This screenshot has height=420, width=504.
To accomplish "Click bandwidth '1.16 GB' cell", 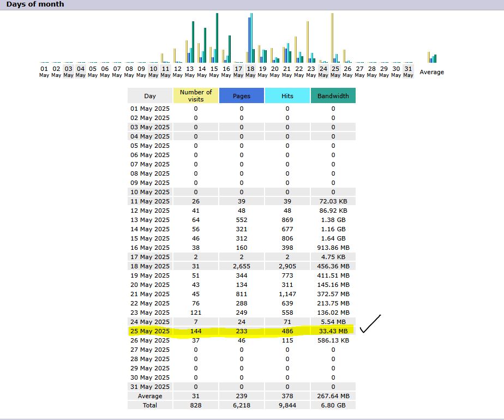I will coord(333,229).
